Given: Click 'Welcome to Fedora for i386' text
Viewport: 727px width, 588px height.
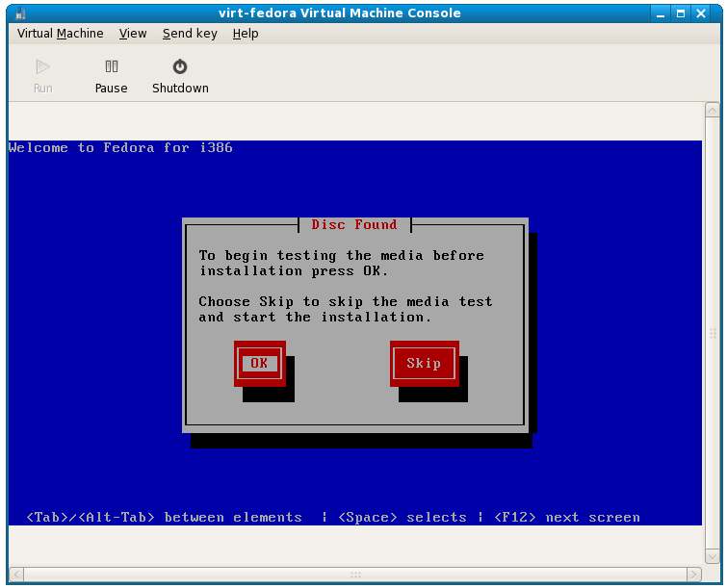Looking at the screenshot, I should pos(120,148).
